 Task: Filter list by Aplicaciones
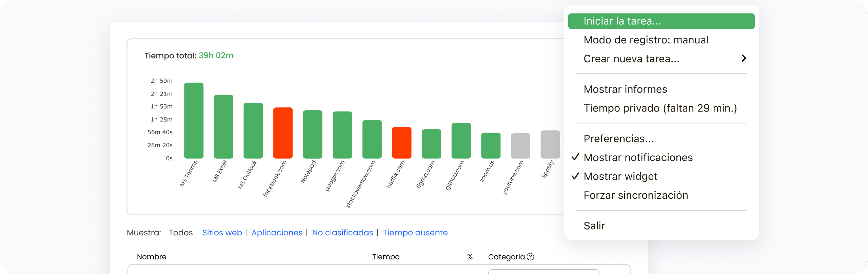coord(277,233)
